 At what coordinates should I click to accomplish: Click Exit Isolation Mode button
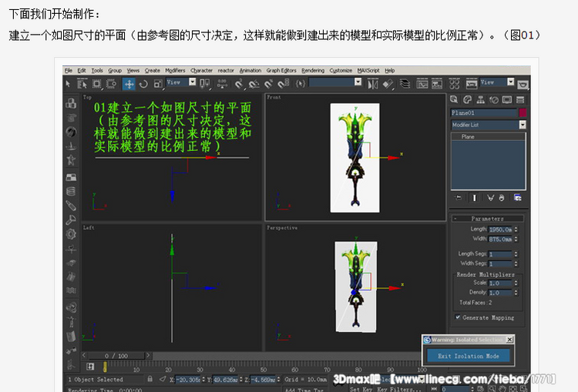[x=468, y=356]
